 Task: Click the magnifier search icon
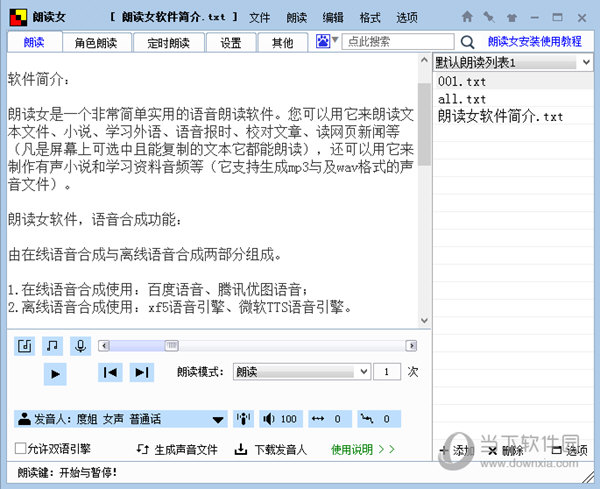point(468,42)
